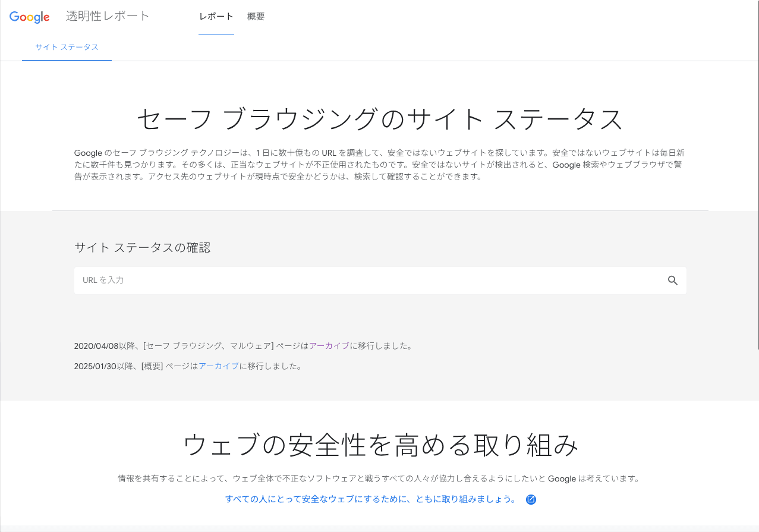The height and width of the screenshot is (532, 759).
Task: Click the date 2020/04/08
Action: 96,345
